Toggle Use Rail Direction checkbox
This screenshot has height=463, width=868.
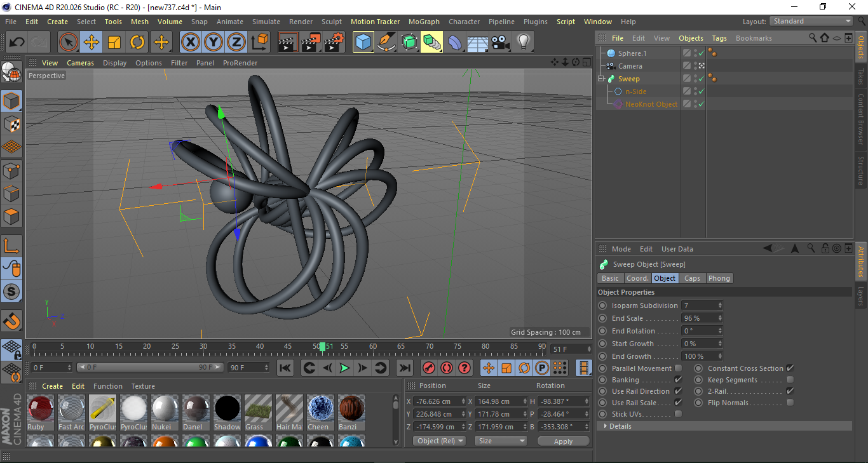678,391
